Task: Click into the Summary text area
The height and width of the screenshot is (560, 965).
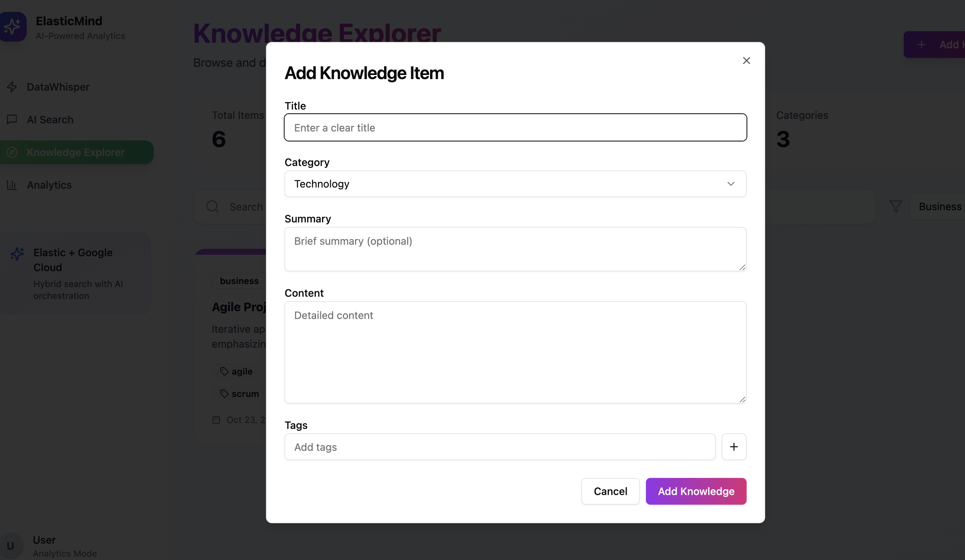Action: tap(515, 249)
